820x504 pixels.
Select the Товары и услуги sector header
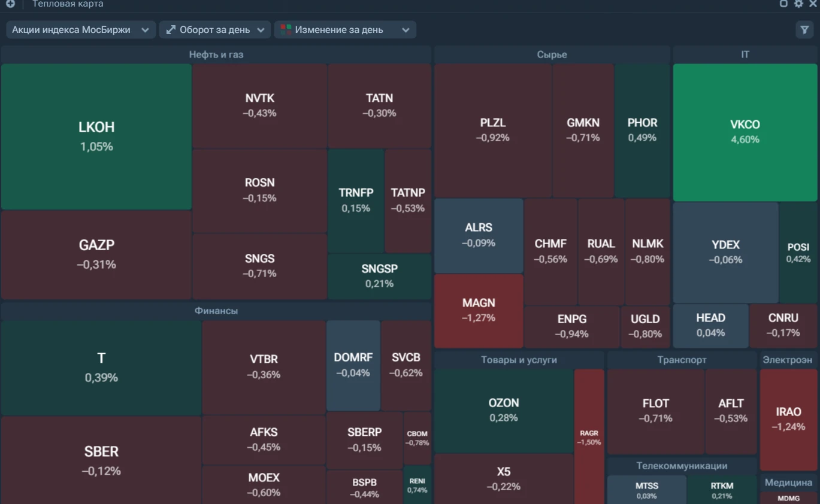(519, 360)
